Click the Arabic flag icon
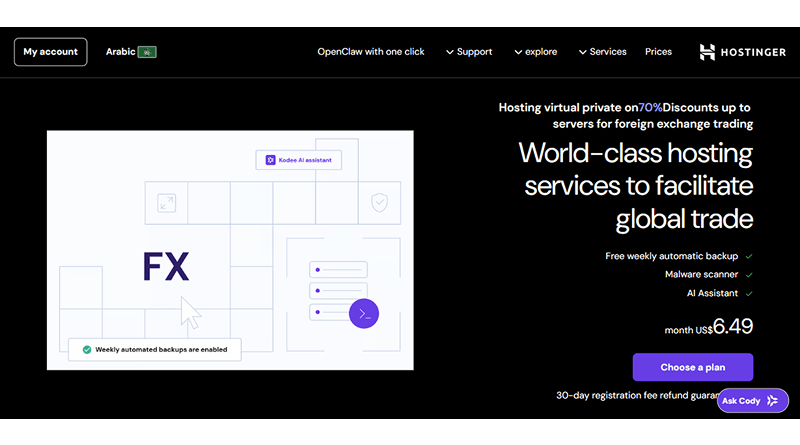The height and width of the screenshot is (445, 800). click(x=147, y=52)
